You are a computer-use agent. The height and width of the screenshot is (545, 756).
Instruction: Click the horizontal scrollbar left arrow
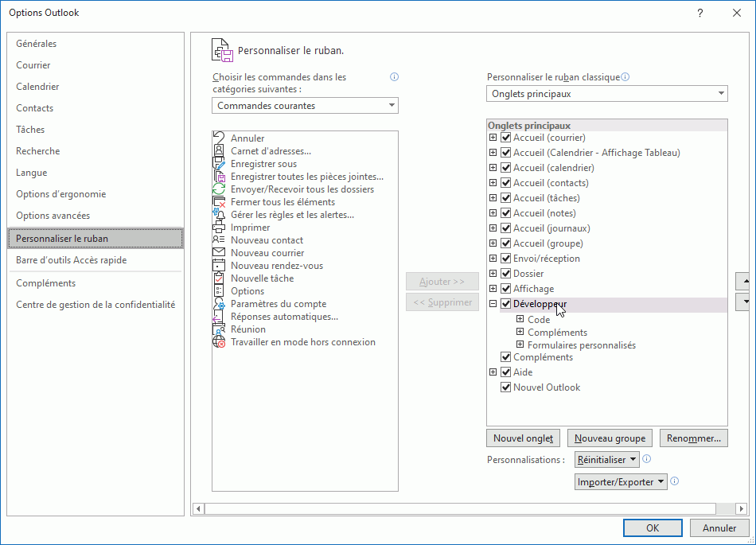pyautogui.click(x=199, y=508)
